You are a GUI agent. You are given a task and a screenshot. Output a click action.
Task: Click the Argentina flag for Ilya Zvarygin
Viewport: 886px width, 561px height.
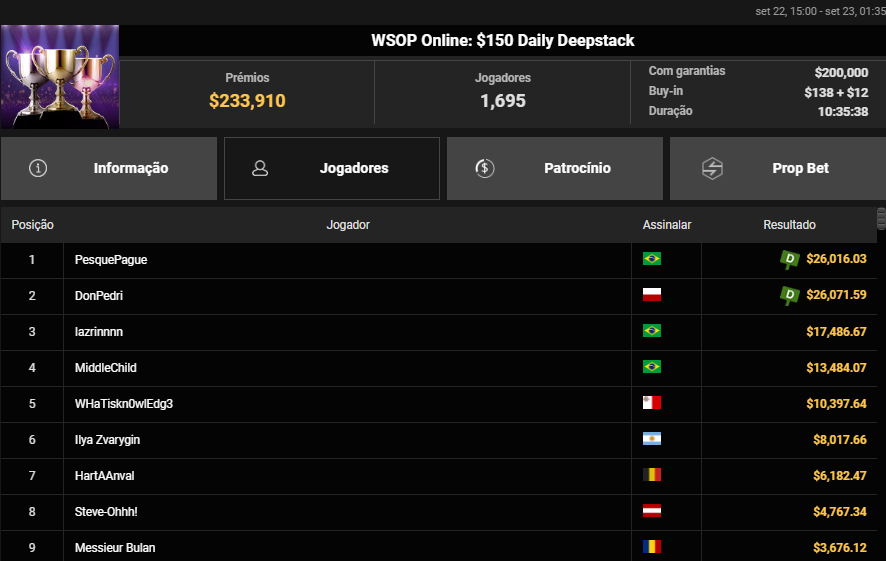coord(652,439)
